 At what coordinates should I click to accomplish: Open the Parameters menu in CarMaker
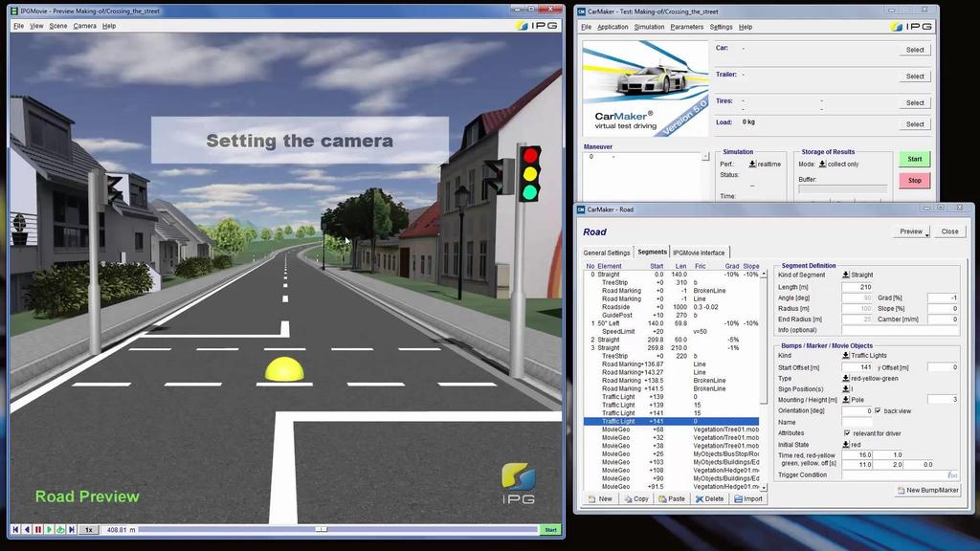(x=687, y=27)
